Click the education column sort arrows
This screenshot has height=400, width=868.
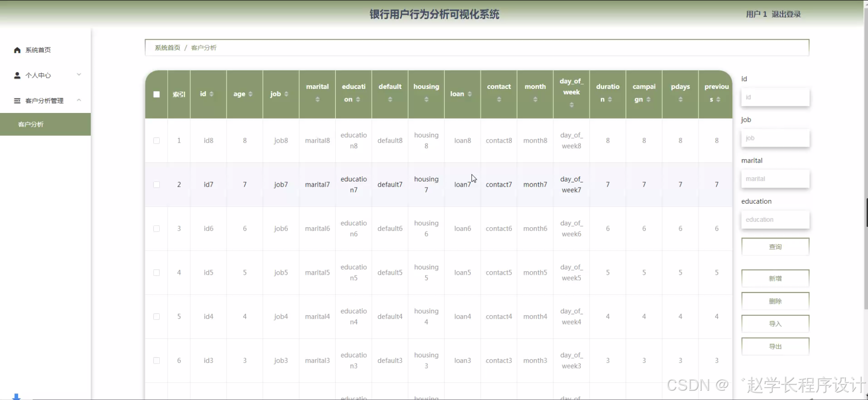click(358, 100)
